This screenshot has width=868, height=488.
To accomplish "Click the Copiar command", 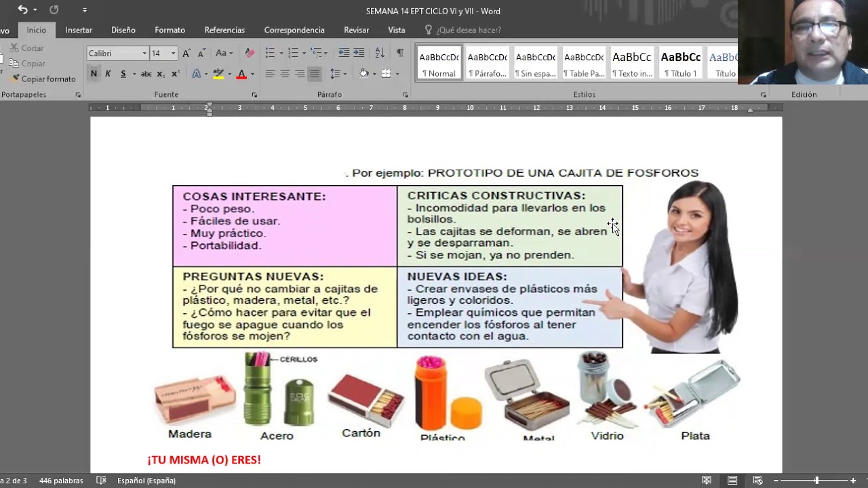I will point(27,63).
